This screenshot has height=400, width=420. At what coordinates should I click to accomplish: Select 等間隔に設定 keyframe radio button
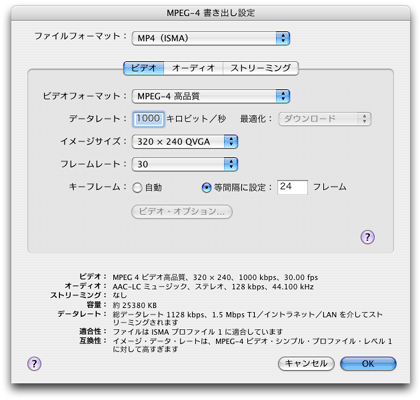click(207, 188)
